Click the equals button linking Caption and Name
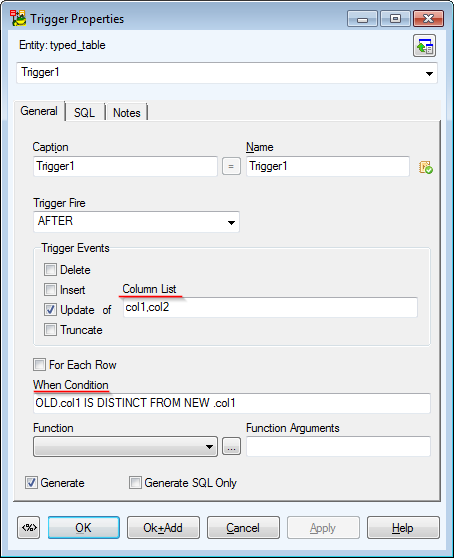The height and width of the screenshot is (558, 454). pyautogui.click(x=231, y=166)
